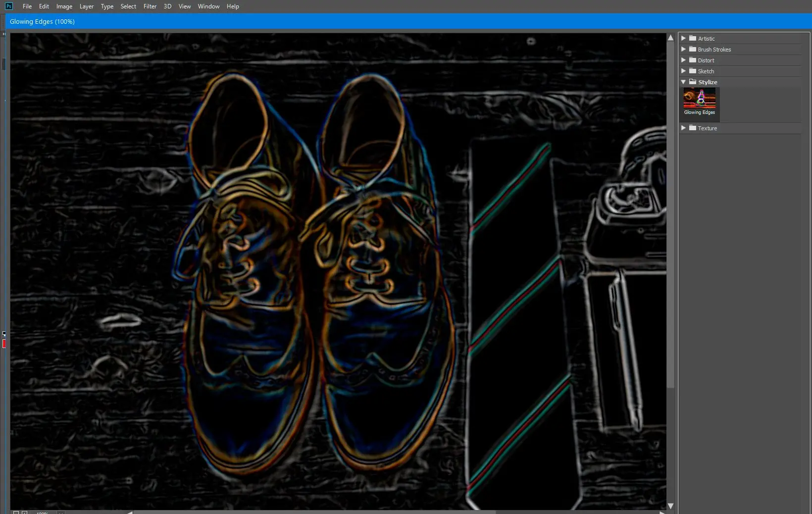Click the Brush Strokes folder icon
This screenshot has width=812, height=514.
coord(693,49)
